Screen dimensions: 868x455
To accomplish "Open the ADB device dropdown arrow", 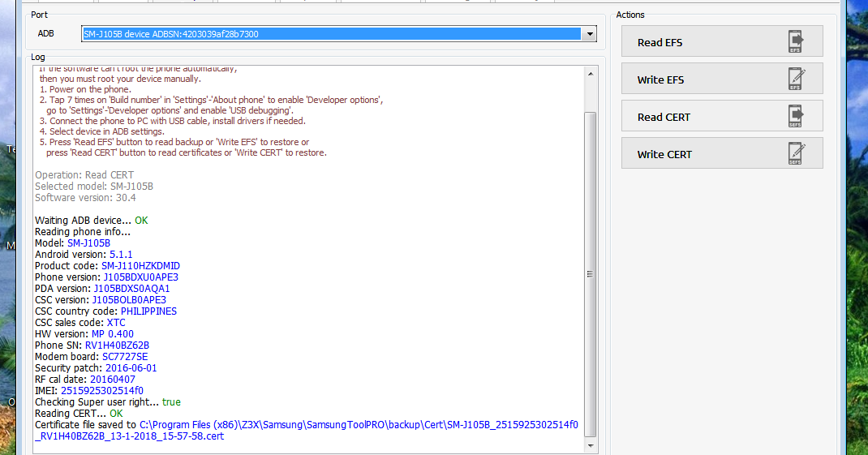I will tap(590, 34).
